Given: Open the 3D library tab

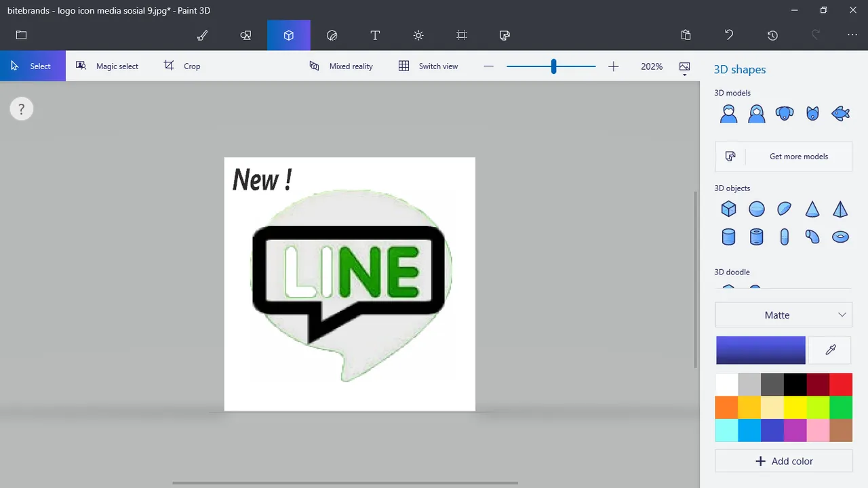Looking at the screenshot, I should pyautogui.click(x=505, y=35).
